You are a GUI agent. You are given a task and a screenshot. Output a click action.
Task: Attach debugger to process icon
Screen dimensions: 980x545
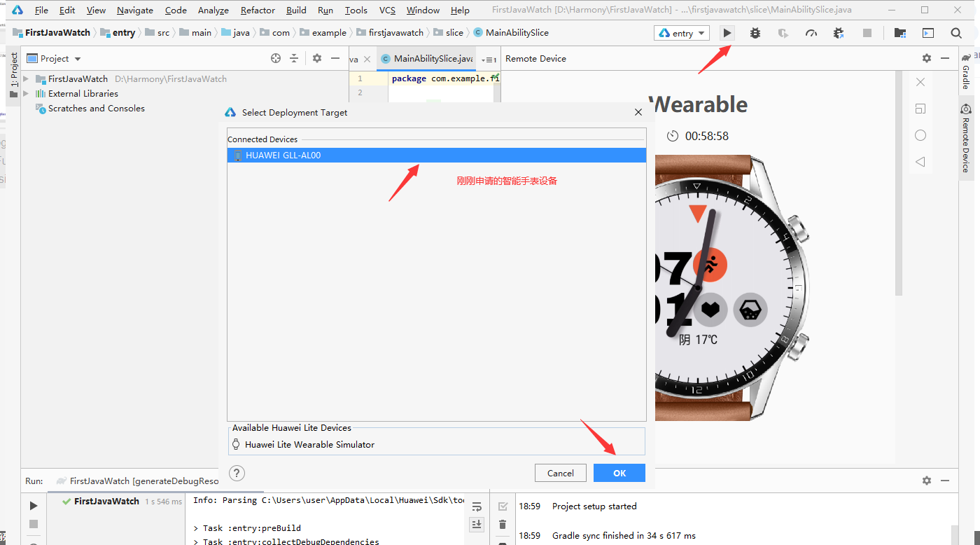pos(839,33)
